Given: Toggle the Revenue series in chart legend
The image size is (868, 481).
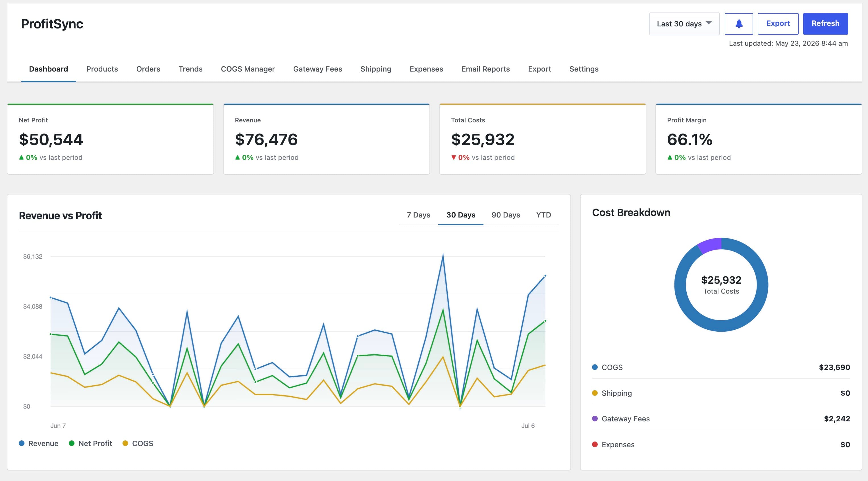Looking at the screenshot, I should pos(39,443).
